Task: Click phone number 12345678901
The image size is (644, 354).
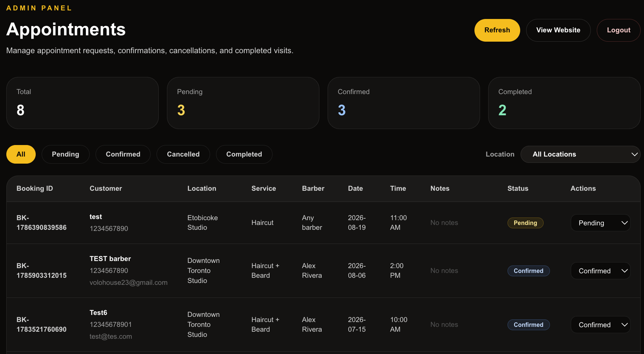Action: tap(111, 325)
